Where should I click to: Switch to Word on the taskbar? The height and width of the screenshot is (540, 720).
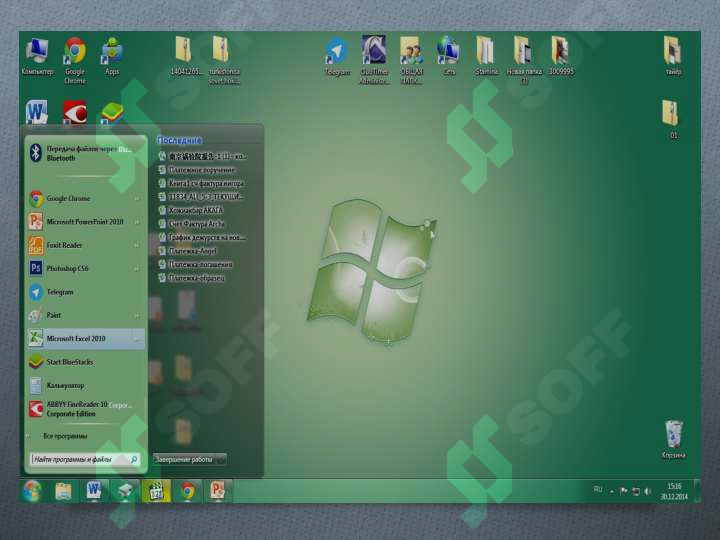94,491
